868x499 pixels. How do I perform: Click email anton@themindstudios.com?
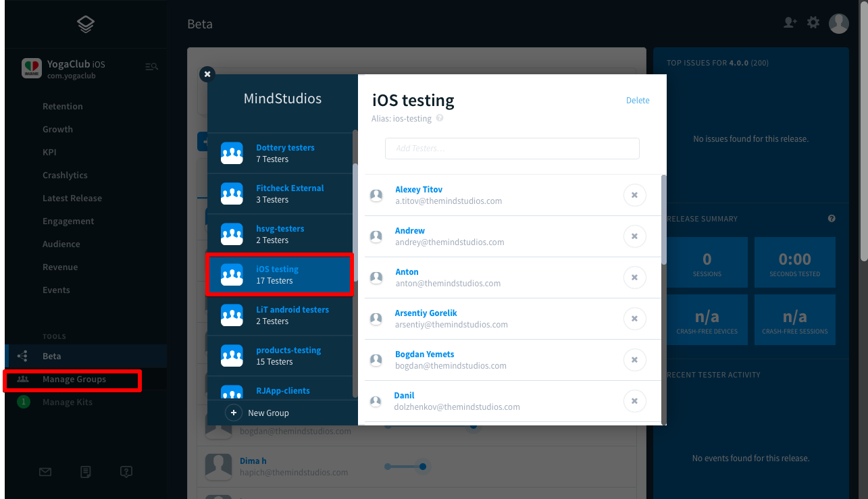point(448,284)
